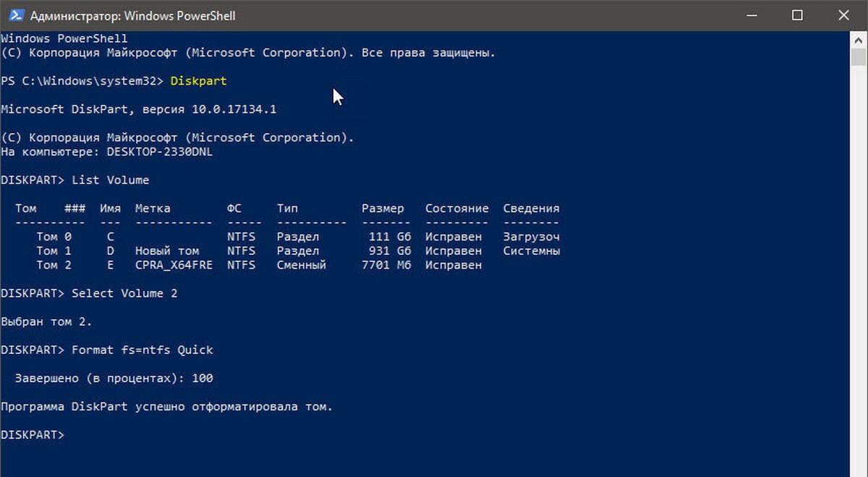
Task: Click the 'Select Volume 2' command text
Action: 124,293
